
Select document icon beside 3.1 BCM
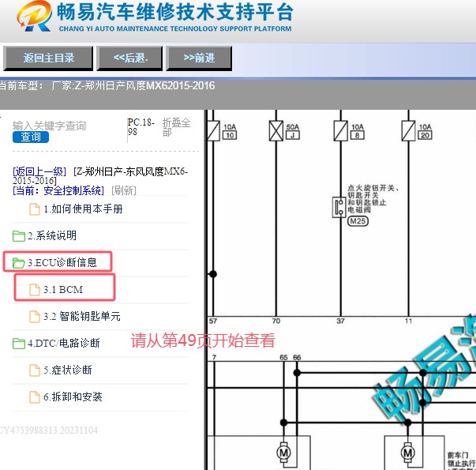(34, 290)
